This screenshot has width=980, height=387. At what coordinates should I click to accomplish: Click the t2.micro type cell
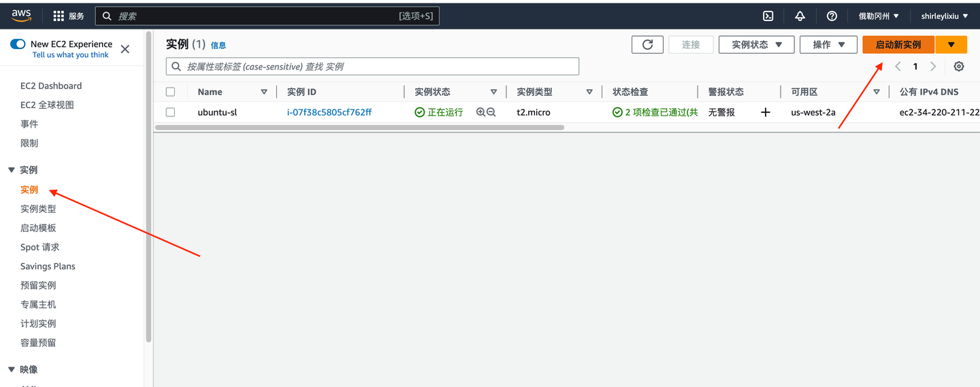point(534,112)
